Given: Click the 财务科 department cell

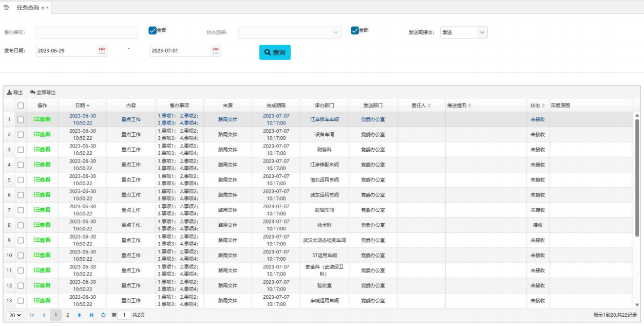Looking at the screenshot, I should 325,150.
